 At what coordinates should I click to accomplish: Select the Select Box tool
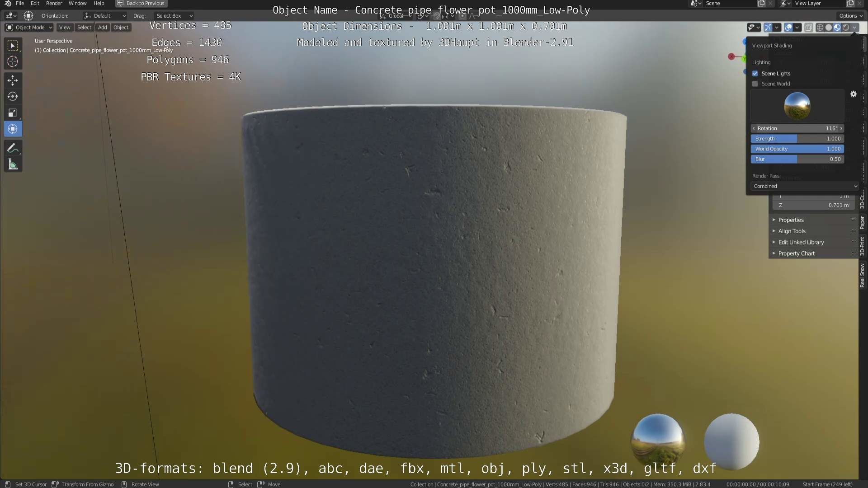[13, 45]
